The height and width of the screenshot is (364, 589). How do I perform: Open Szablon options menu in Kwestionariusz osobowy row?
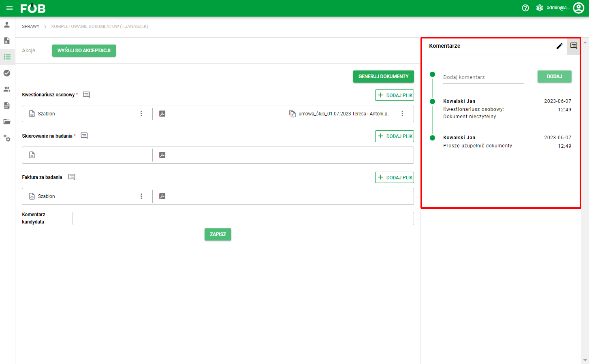coord(141,114)
